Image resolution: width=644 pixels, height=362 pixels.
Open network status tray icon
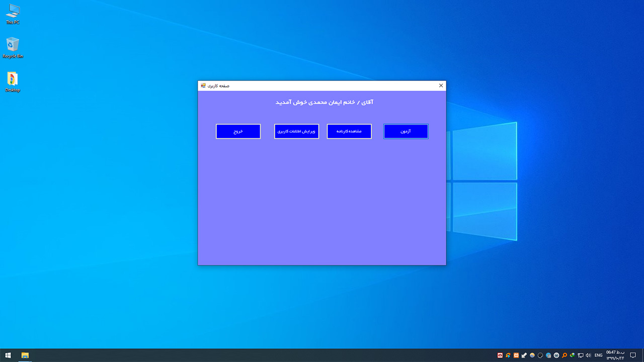click(x=581, y=355)
